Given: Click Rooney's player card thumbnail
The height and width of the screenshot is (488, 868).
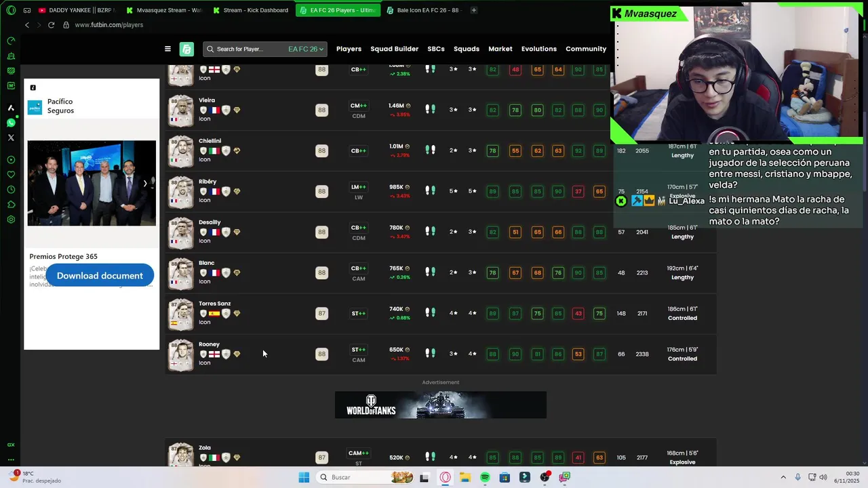Looking at the screenshot, I should tap(181, 354).
